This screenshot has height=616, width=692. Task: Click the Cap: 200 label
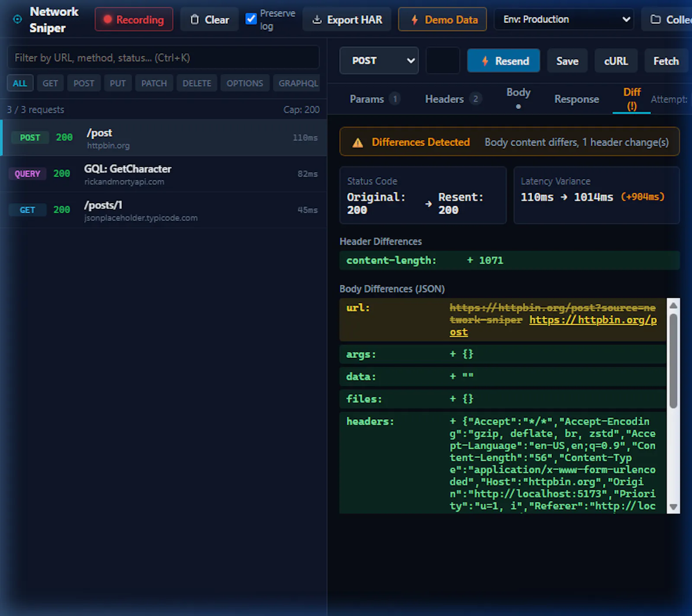point(301,110)
